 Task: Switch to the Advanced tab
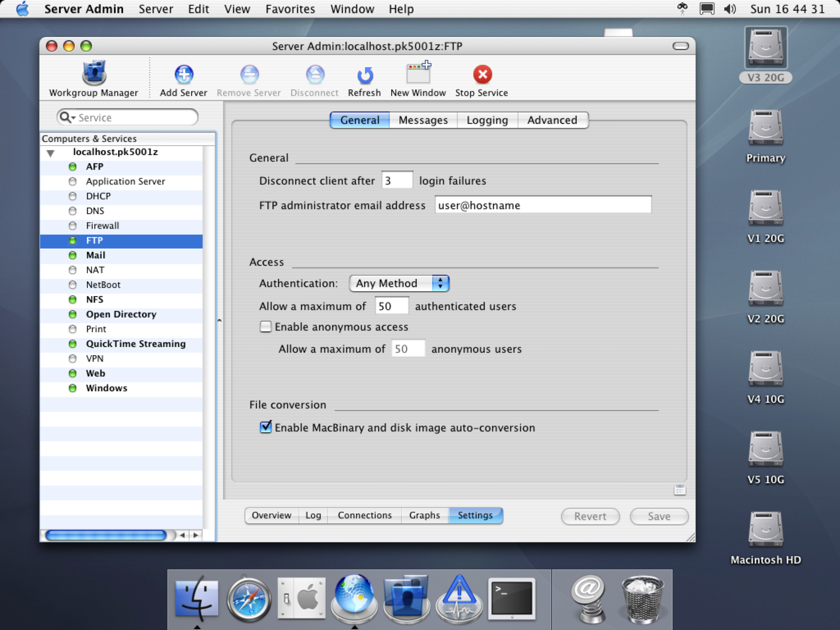click(x=552, y=120)
